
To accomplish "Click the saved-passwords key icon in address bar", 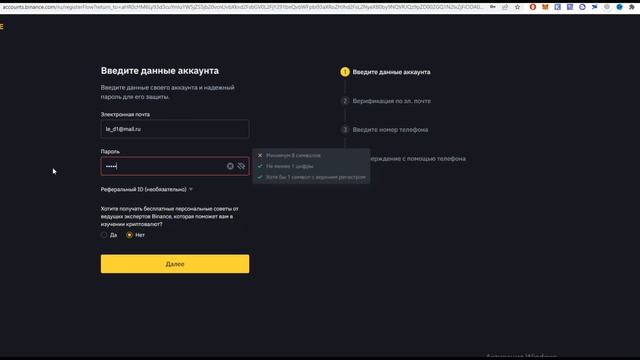I will 493,7.
